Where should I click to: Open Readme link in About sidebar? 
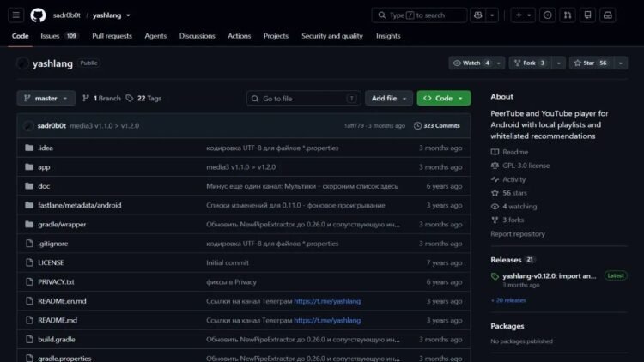(509, 152)
